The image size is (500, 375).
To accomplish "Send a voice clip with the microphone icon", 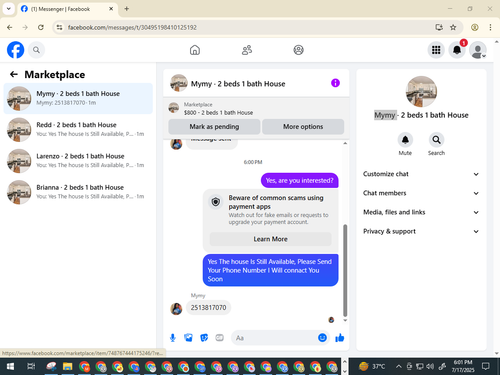I will point(173,338).
